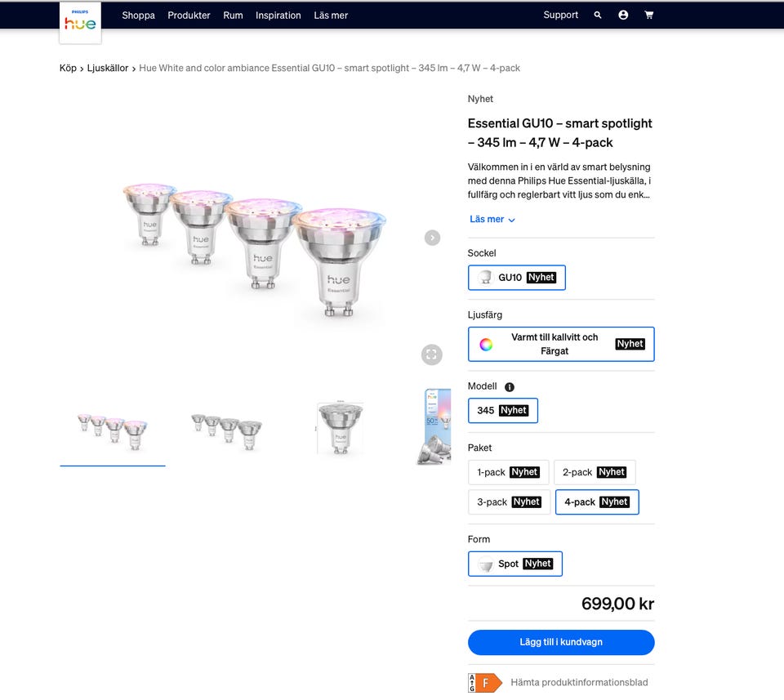Click the Modell info icon
The height and width of the screenshot is (700, 784).
[x=510, y=387]
